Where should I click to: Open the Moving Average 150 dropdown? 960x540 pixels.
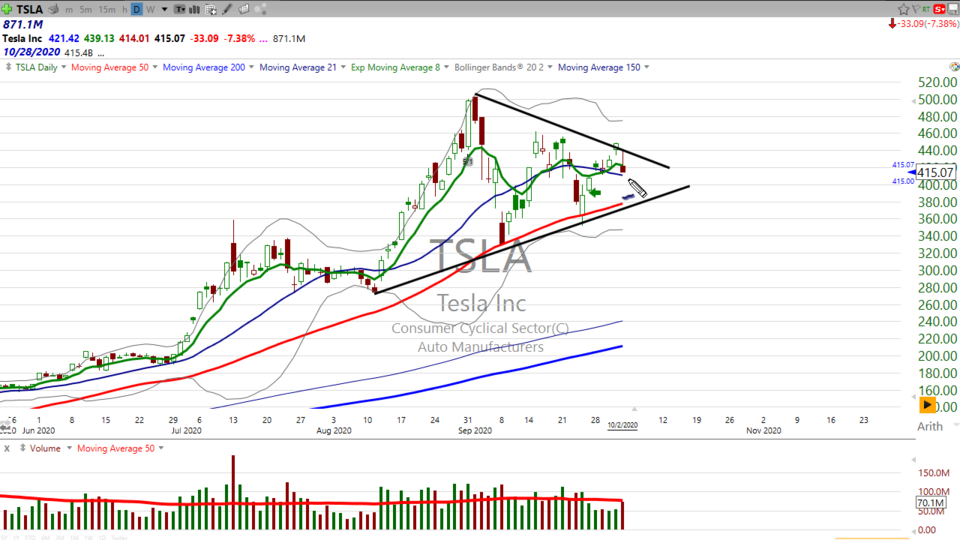(647, 67)
